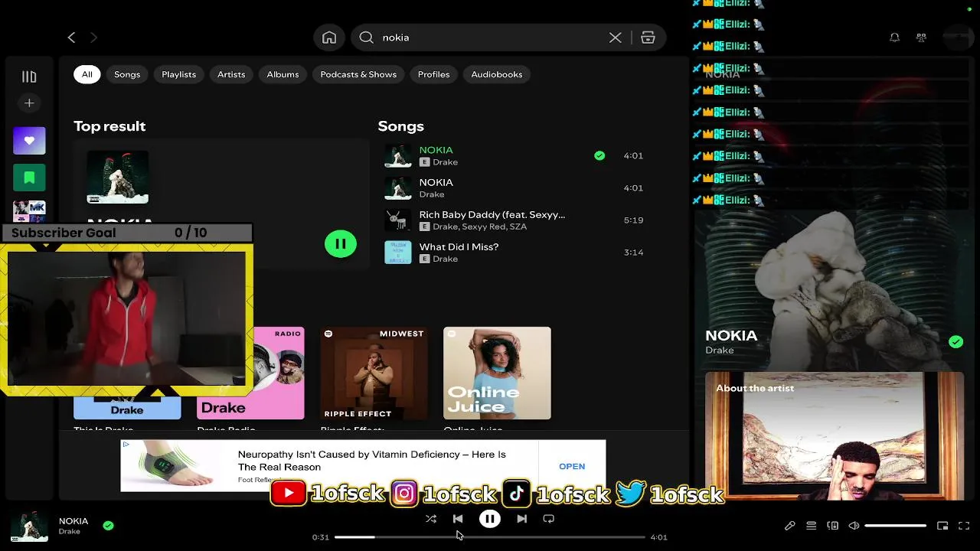The image size is (980, 551).
Task: Toggle saved checkmark on first NOKIA song row
Action: tap(599, 155)
